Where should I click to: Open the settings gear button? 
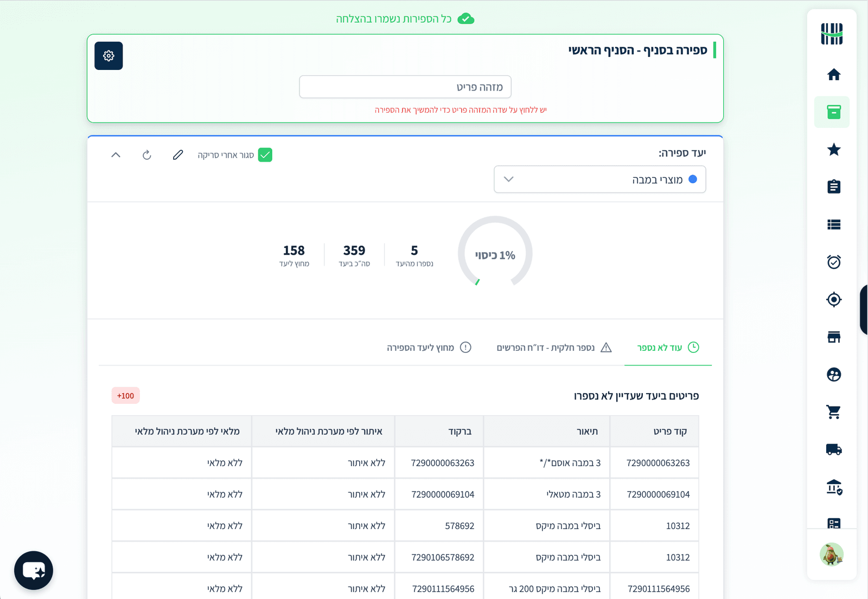(x=108, y=56)
